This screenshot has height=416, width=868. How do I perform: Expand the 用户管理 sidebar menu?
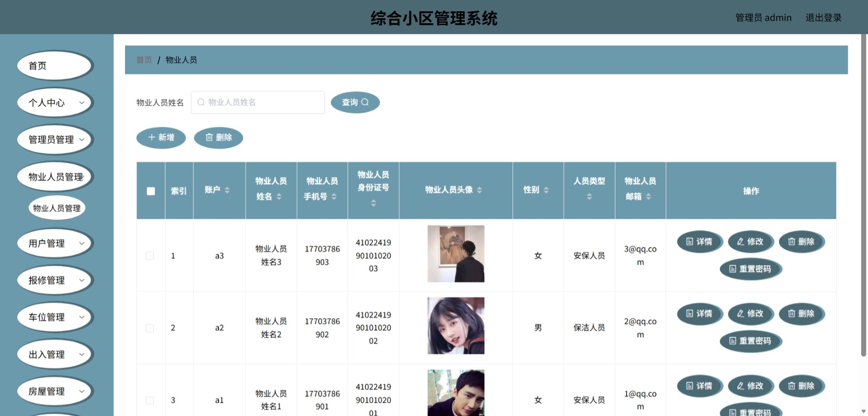(55, 243)
